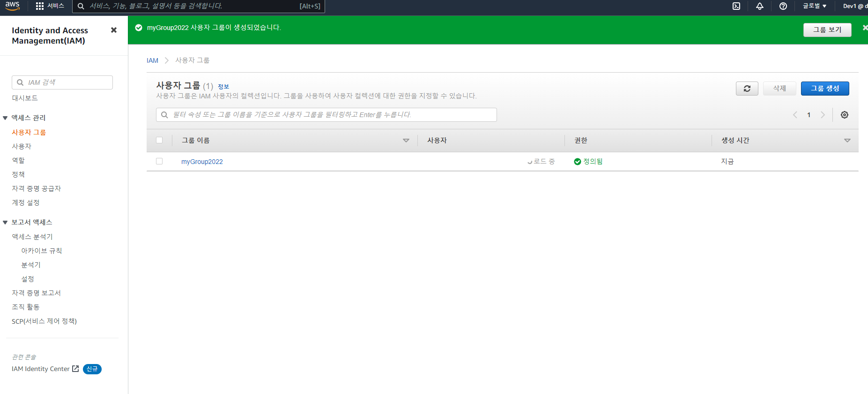Click the 권한 column header
This screenshot has width=868, height=394.
(x=581, y=141)
